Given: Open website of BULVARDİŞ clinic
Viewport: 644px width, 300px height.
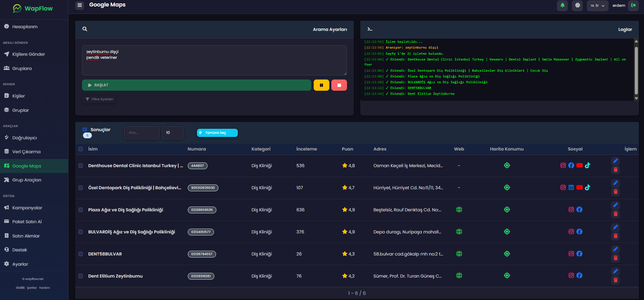Looking at the screenshot, I should pos(459,232).
